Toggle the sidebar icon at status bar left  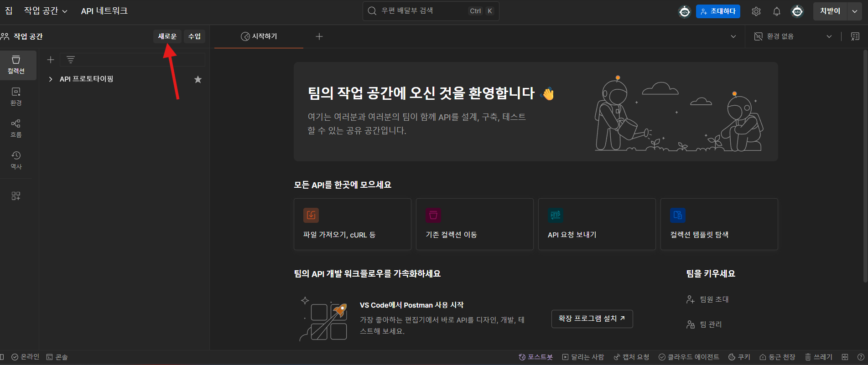point(2,357)
